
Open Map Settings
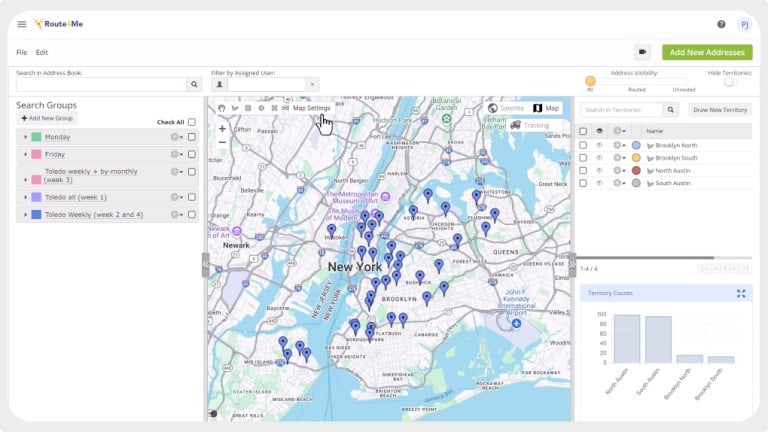[x=312, y=108]
